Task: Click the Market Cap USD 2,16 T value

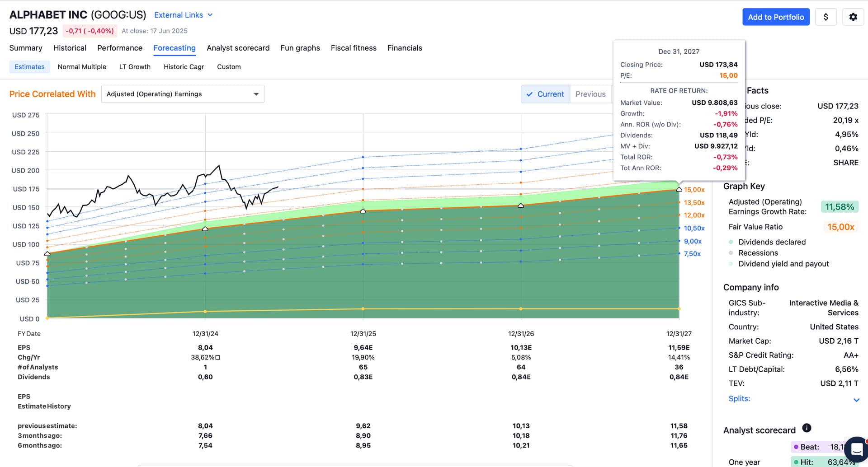Action: pyautogui.click(x=838, y=341)
